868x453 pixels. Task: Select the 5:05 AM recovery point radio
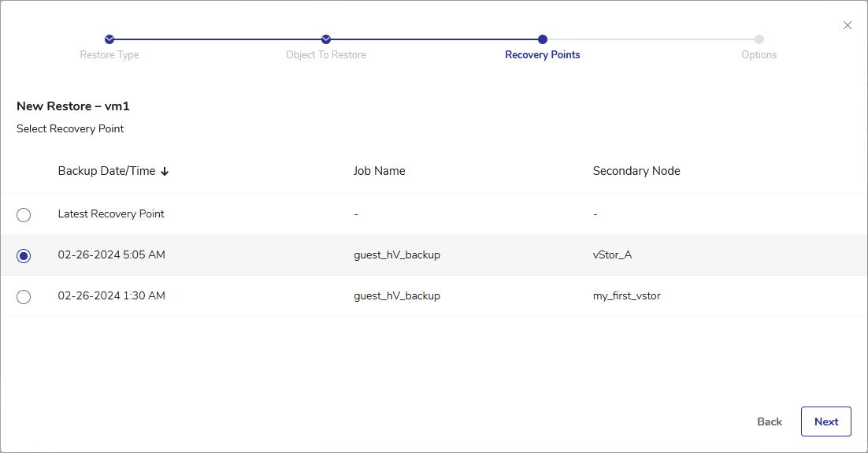pyautogui.click(x=24, y=256)
